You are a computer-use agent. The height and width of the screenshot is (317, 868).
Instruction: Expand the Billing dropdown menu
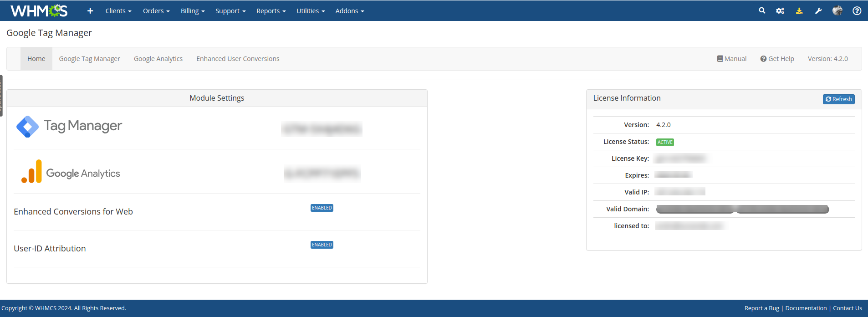193,11
